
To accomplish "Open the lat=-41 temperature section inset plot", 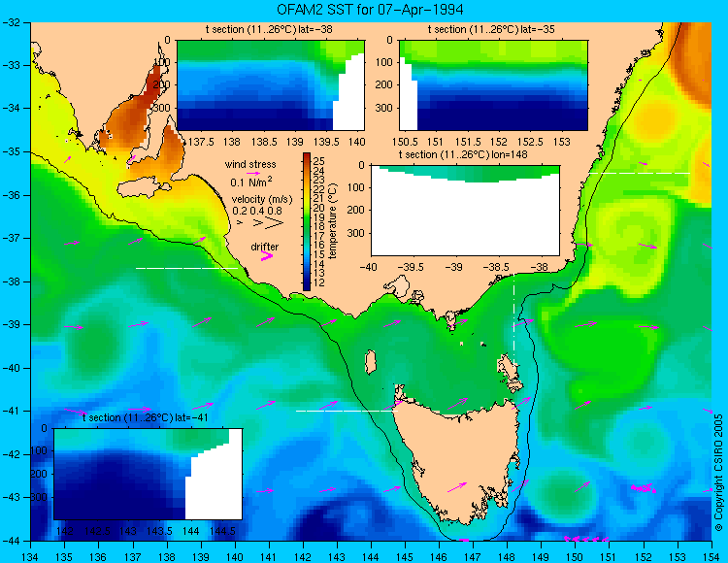I will point(149,474).
